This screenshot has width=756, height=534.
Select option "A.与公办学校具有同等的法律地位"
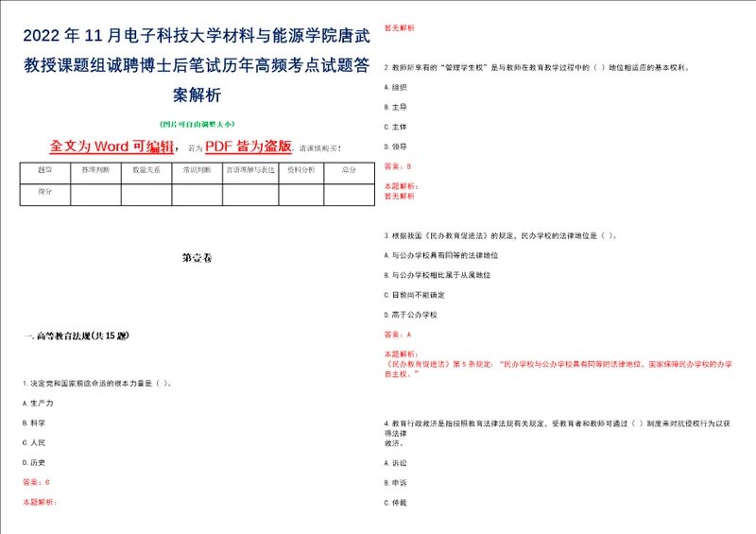pos(441,256)
